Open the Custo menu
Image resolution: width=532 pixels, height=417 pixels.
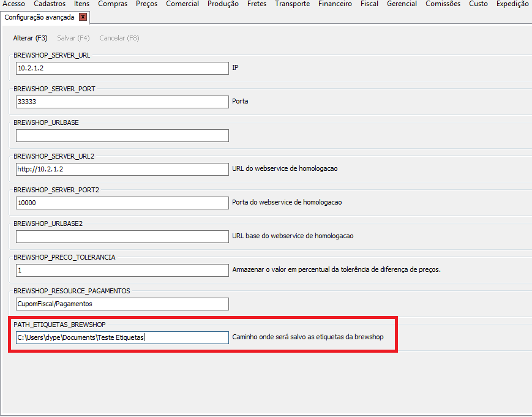coord(478,4)
